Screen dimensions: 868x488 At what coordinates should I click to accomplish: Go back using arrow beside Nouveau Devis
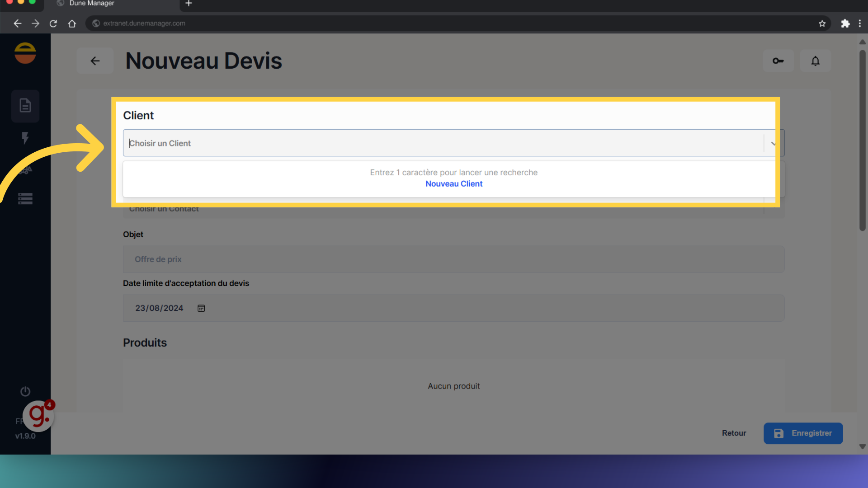pyautogui.click(x=95, y=61)
